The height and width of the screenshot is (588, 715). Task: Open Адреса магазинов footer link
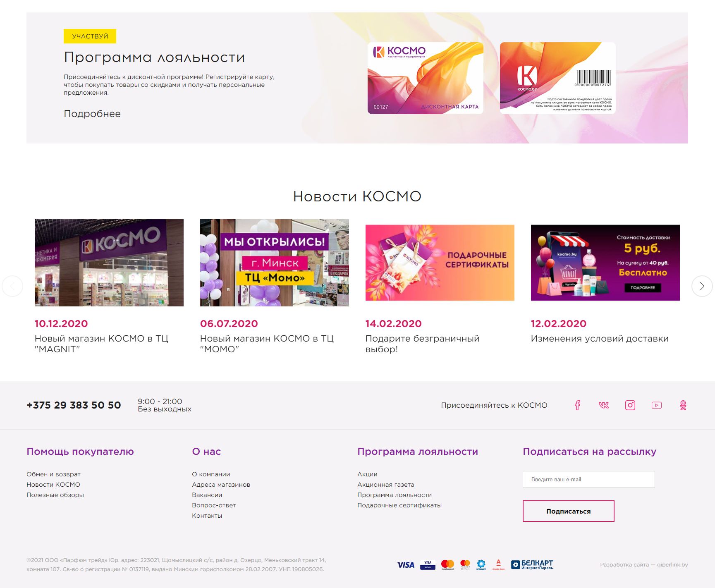[x=221, y=485]
